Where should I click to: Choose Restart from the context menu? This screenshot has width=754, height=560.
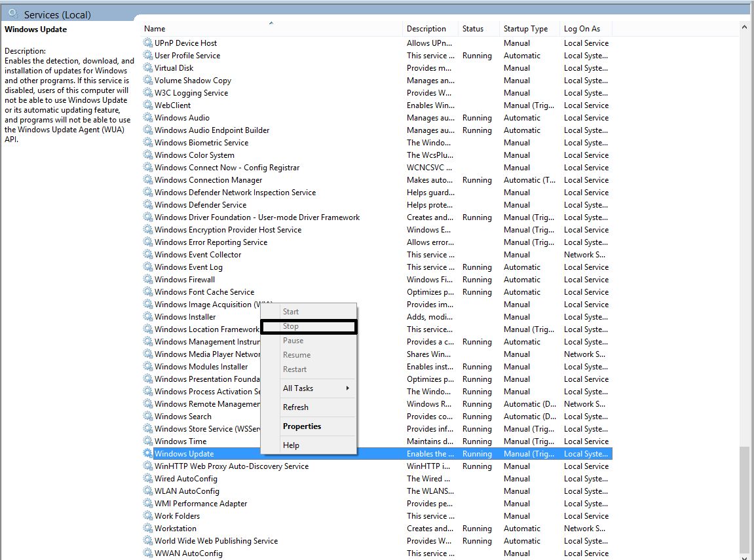point(309,369)
